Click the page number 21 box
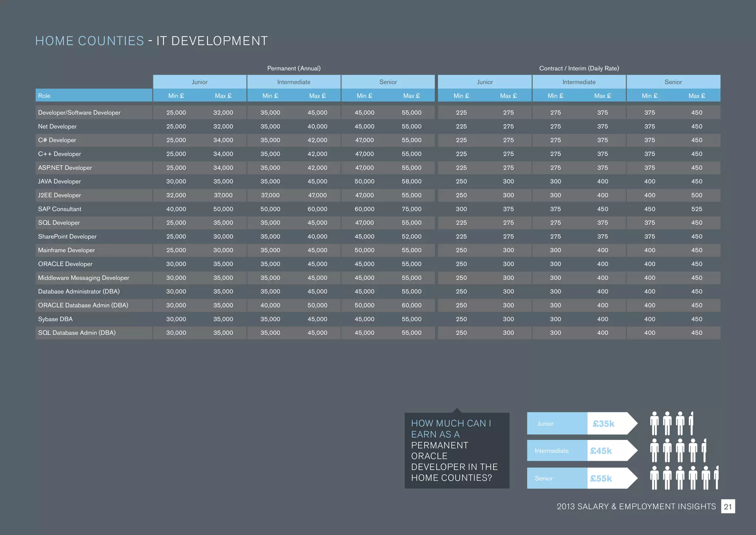The height and width of the screenshot is (535, 756). [x=728, y=507]
